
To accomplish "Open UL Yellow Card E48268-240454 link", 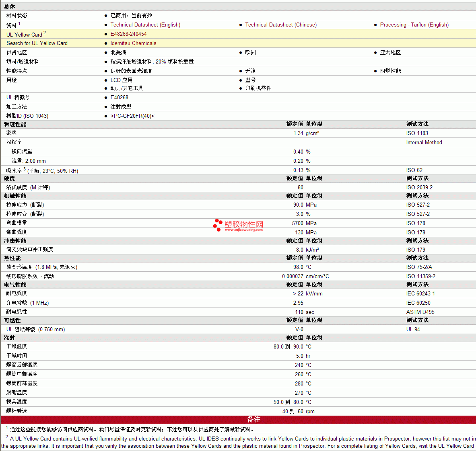I will [128, 34].
